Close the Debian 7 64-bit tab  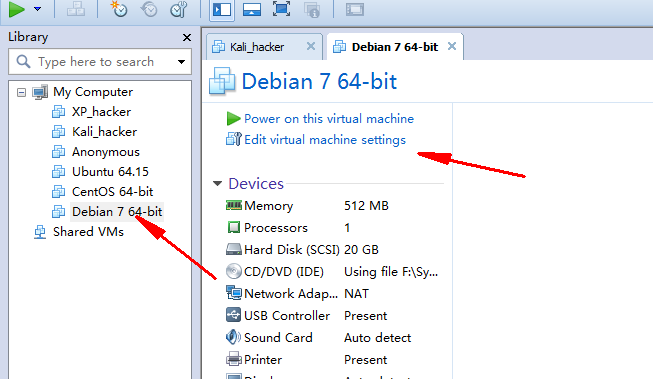pyautogui.click(x=452, y=46)
